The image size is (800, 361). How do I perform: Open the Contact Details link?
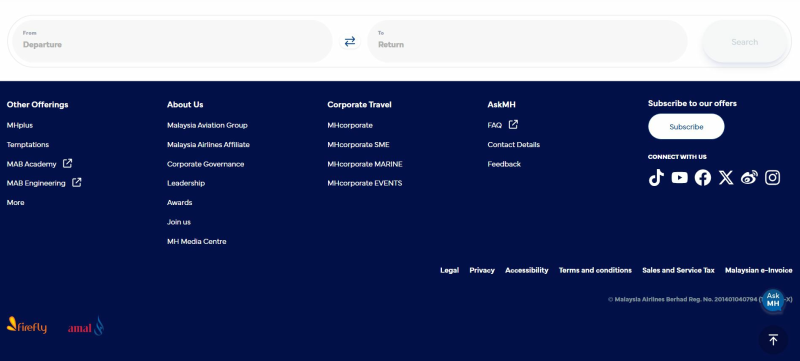(513, 145)
